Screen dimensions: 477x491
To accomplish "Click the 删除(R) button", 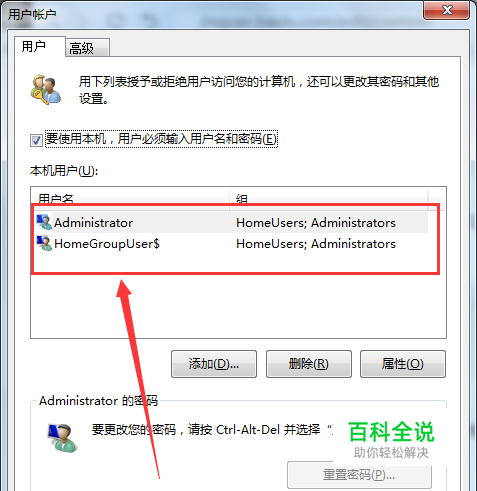I will coord(309,364).
